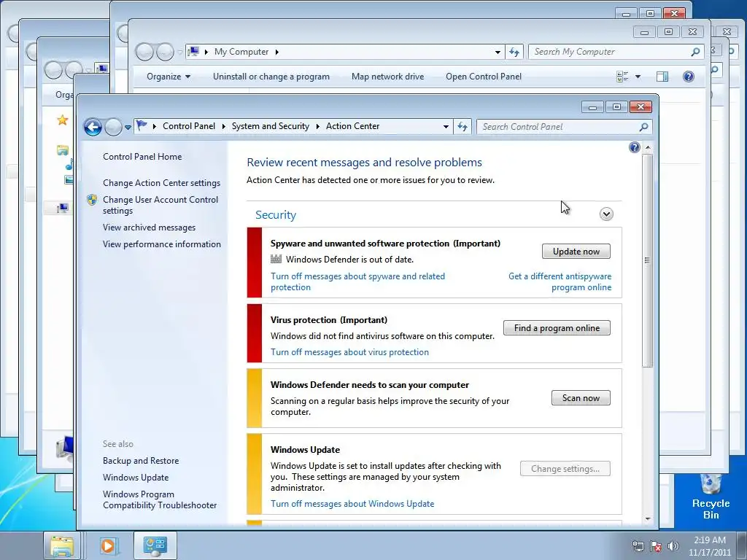Toggle the preview pane icon in My Computer

coord(662,77)
